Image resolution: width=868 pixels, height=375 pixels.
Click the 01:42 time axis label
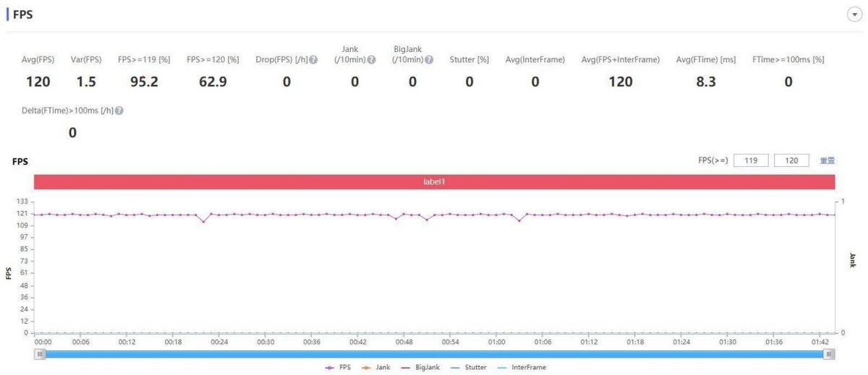click(820, 342)
